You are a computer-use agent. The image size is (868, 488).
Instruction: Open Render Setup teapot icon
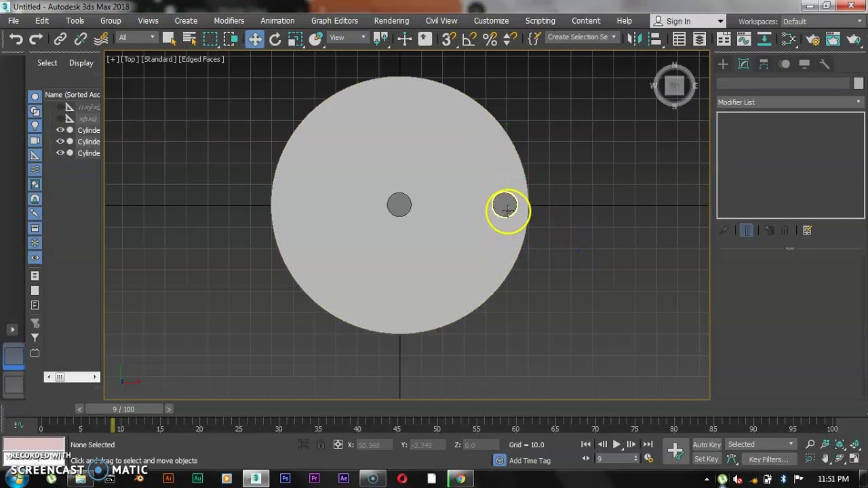pyautogui.click(x=812, y=39)
